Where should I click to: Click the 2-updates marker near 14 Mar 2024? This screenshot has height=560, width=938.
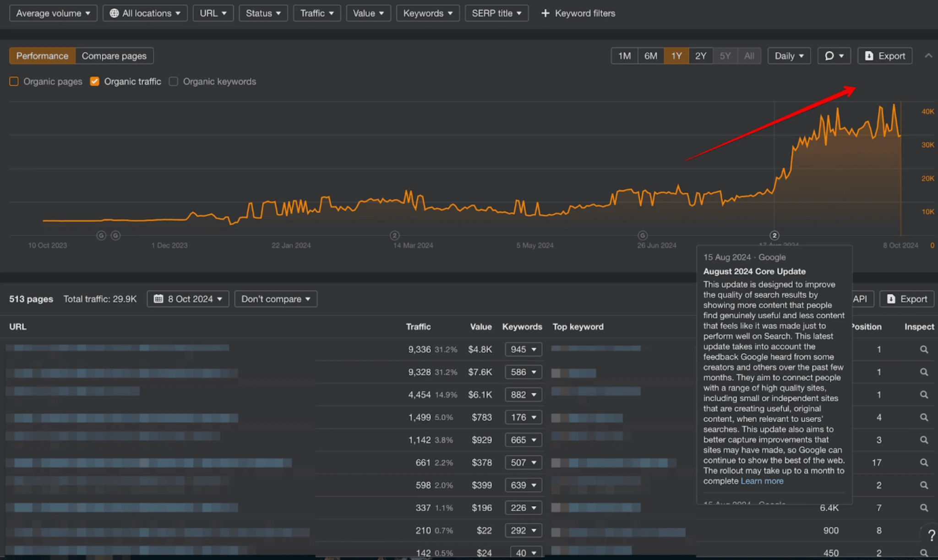pyautogui.click(x=394, y=235)
